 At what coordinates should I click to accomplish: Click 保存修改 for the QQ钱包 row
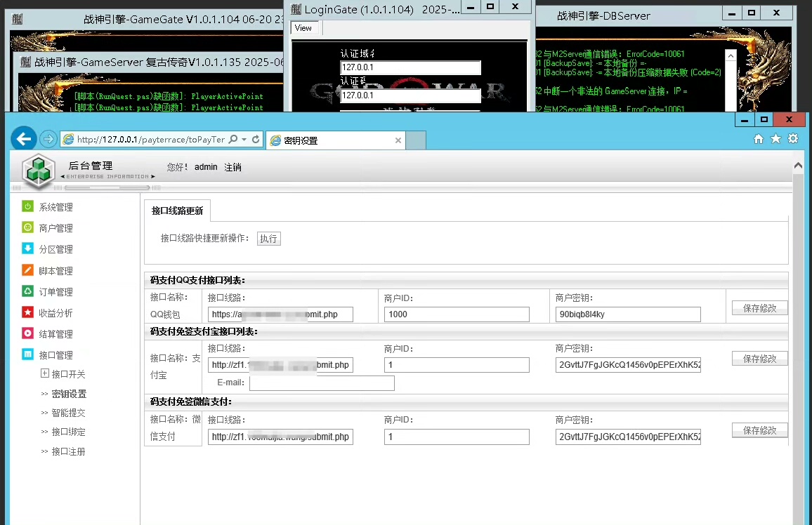pos(759,308)
